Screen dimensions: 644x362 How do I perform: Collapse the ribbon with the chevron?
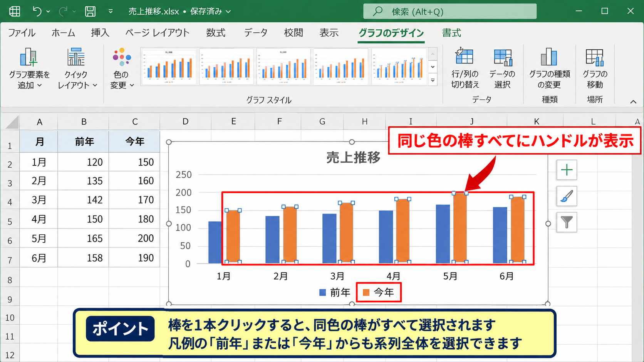(633, 102)
